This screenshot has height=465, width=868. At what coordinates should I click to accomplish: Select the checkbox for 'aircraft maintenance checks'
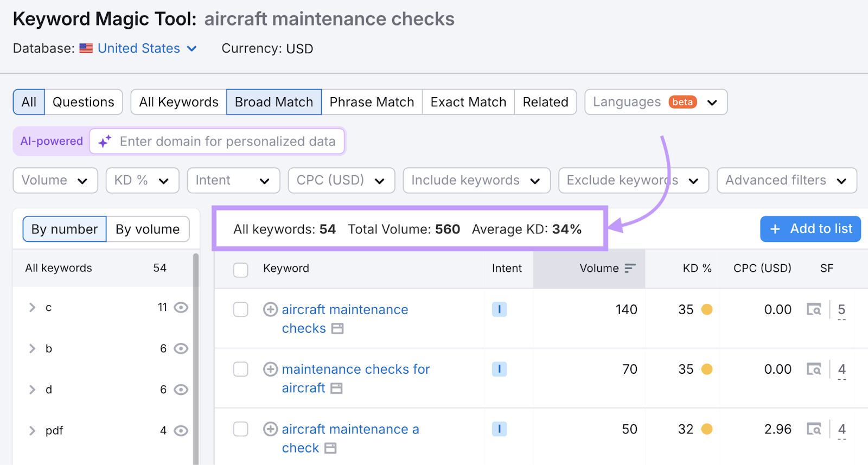[240, 309]
